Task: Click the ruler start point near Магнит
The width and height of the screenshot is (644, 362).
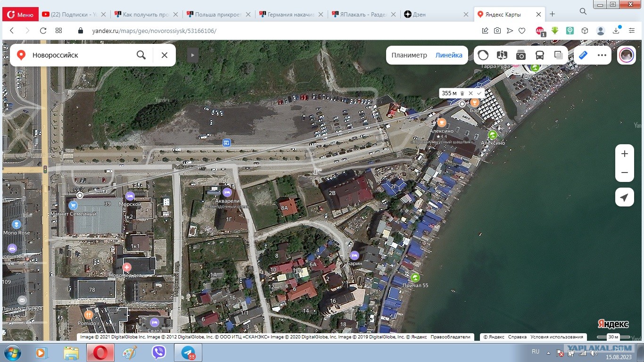Action: point(80,195)
